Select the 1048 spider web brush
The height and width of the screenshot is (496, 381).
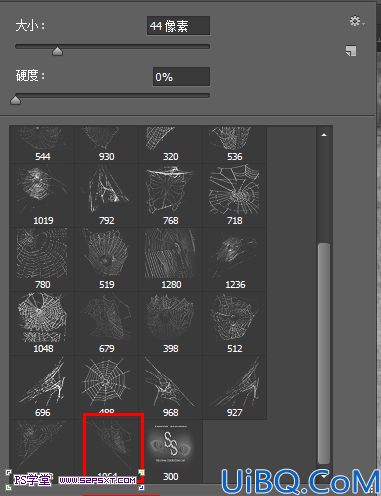(x=42, y=323)
